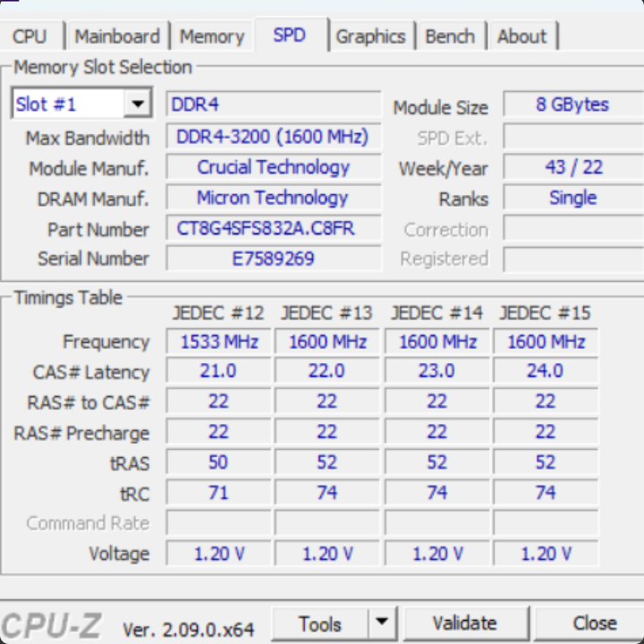Click serial number E7589269

pyautogui.click(x=274, y=258)
